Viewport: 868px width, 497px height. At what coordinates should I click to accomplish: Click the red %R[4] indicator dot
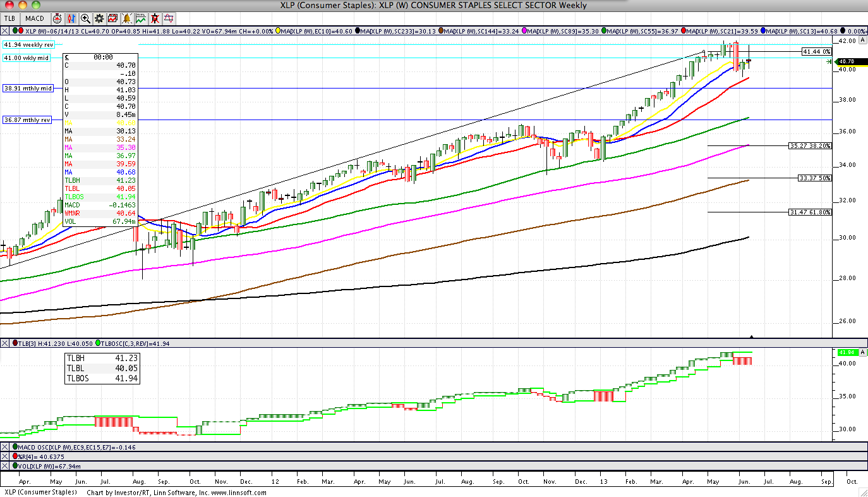pyautogui.click(x=15, y=457)
